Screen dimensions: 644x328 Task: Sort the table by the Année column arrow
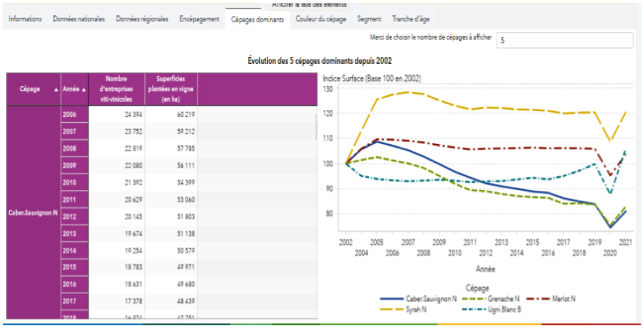tap(84, 90)
